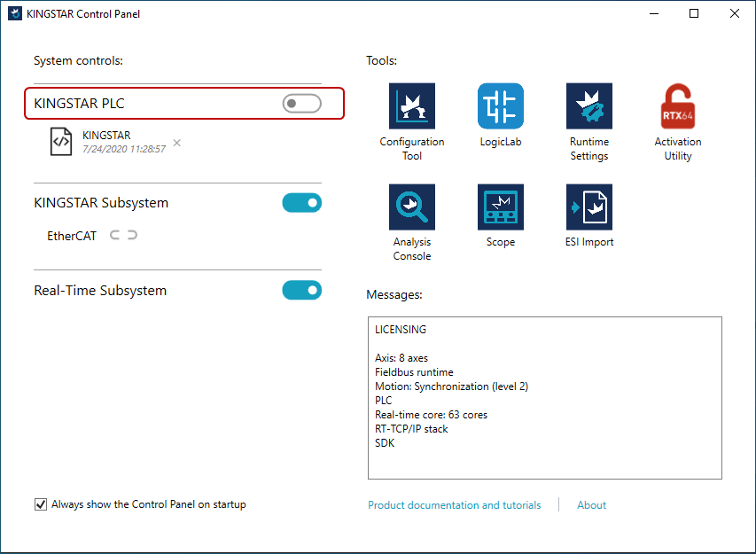
Task: Launch the Analysis Console
Action: point(412,207)
